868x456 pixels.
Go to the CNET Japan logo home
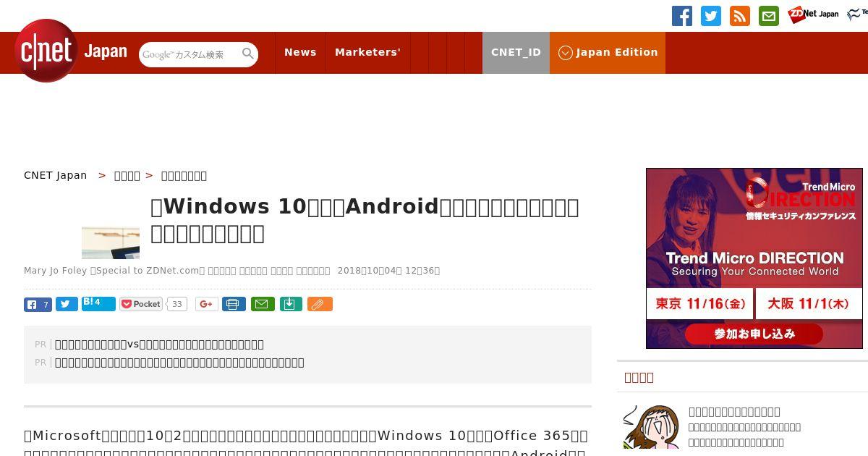click(x=71, y=51)
